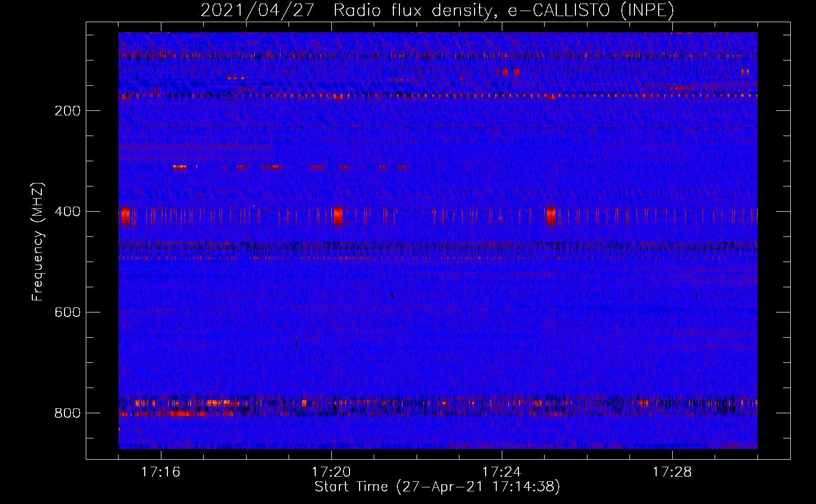Click the bright red burst at 400 MHz near 17:20
Screen dimensions: 816x504
pyautogui.click(x=337, y=216)
